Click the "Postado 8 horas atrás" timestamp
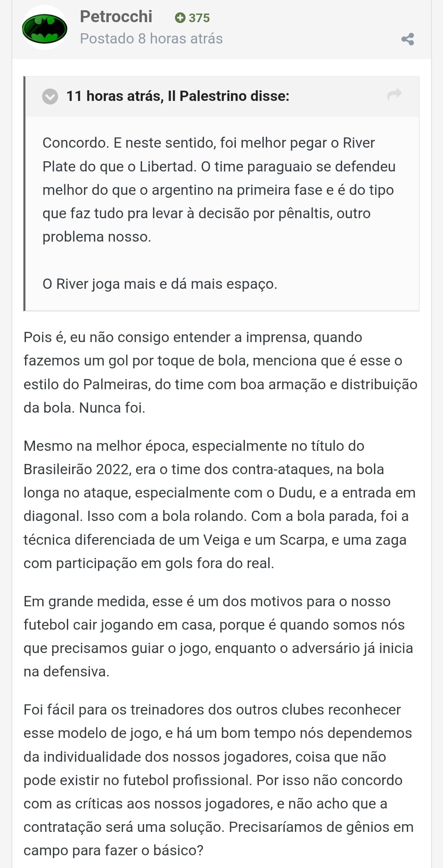 [x=151, y=39]
